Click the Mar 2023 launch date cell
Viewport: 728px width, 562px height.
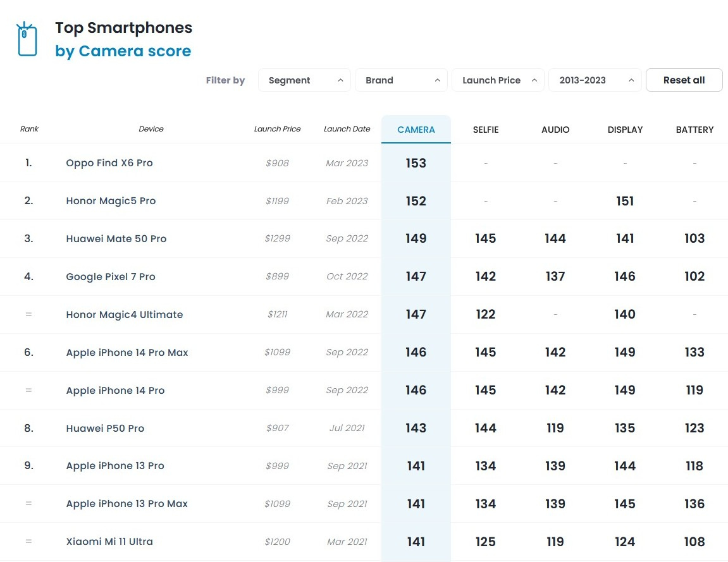point(347,163)
